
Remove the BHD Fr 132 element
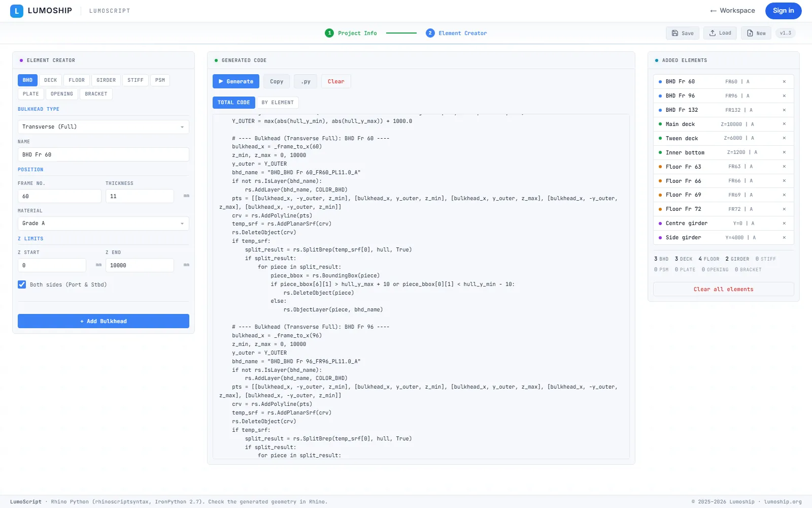[784, 110]
